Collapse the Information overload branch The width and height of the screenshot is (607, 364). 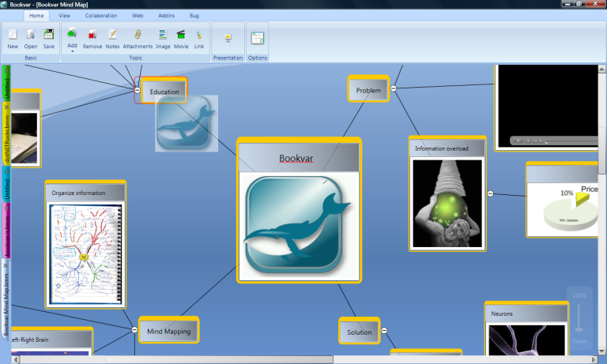[490, 193]
